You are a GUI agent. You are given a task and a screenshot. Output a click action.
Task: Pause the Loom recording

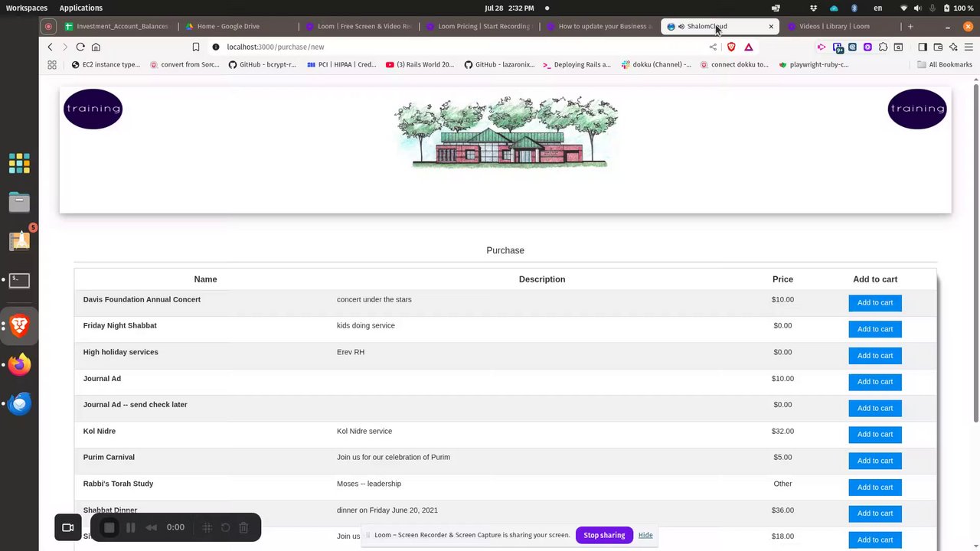(x=131, y=527)
